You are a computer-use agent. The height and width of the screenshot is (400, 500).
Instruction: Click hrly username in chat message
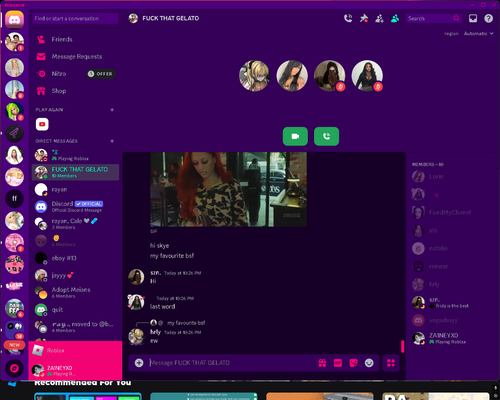click(x=155, y=332)
